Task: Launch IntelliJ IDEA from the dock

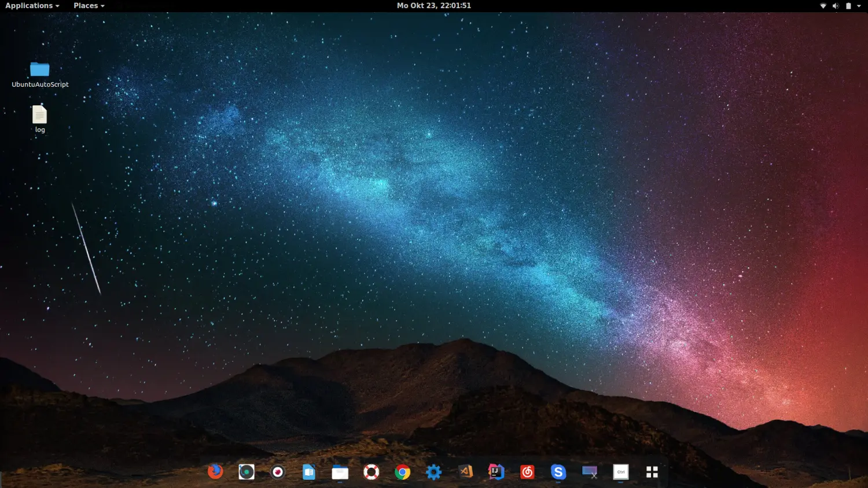Action: point(496,472)
